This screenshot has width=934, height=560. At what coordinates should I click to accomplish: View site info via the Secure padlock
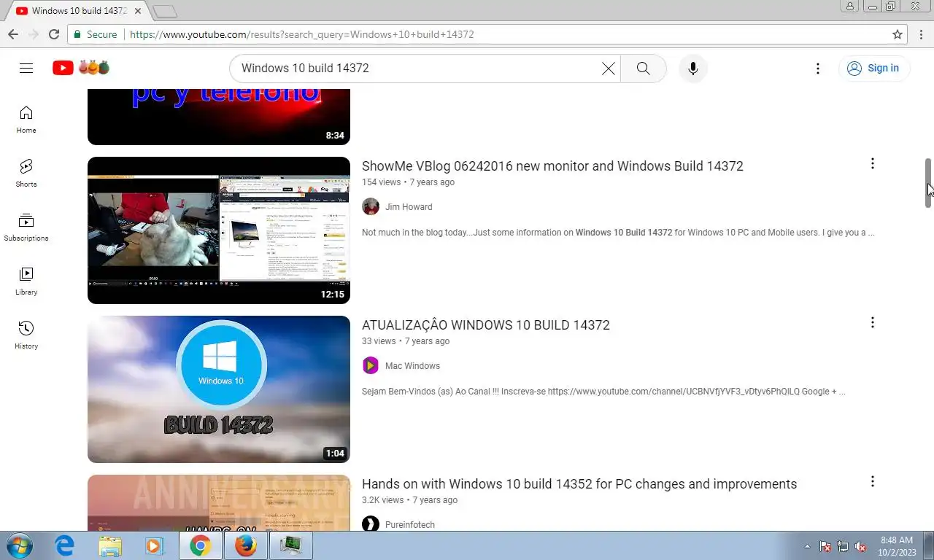95,34
